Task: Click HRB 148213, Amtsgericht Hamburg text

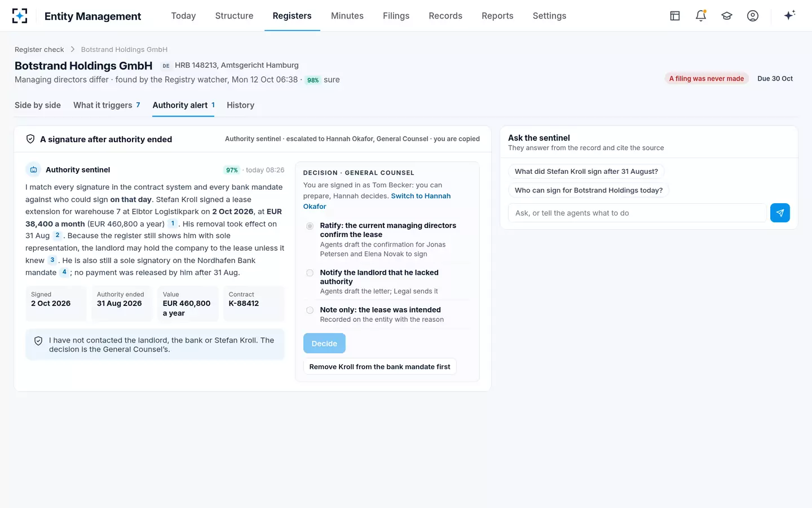Action: click(237, 65)
